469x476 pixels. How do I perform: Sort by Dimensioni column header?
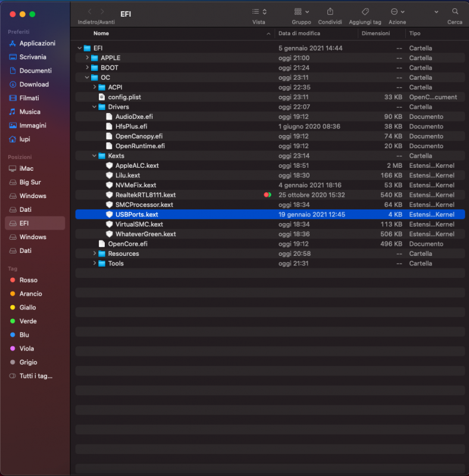click(x=376, y=33)
